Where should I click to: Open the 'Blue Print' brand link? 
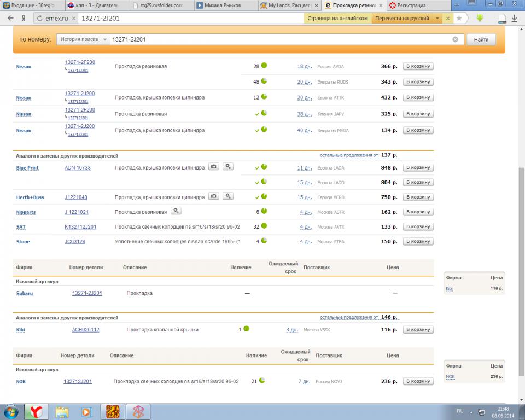[x=27, y=168]
